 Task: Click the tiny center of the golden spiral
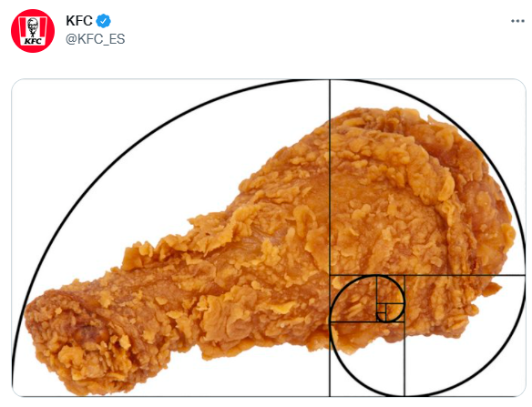(382, 309)
